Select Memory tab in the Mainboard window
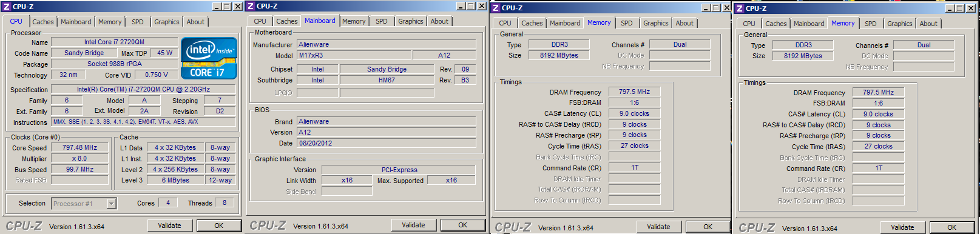 pyautogui.click(x=354, y=21)
